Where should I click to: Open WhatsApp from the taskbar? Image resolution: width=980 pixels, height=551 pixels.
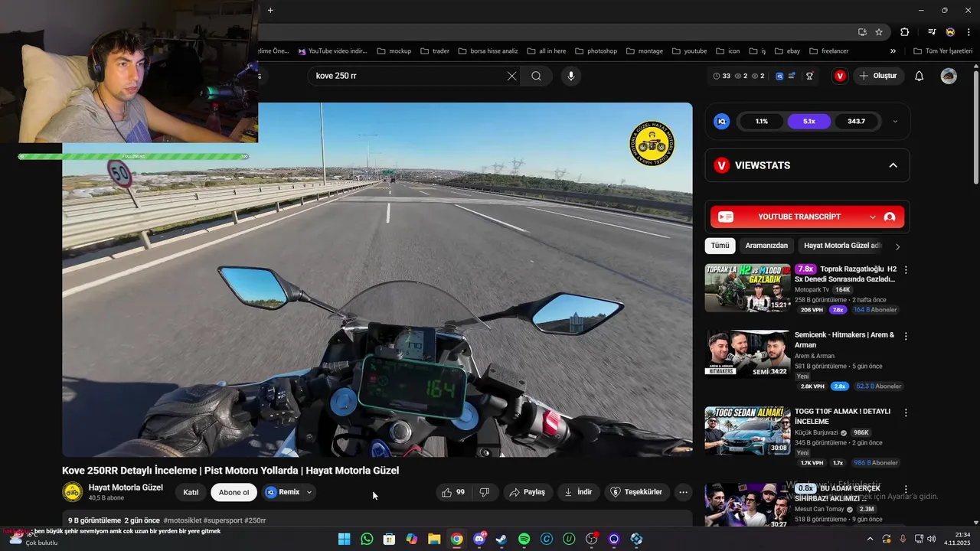pos(367,539)
